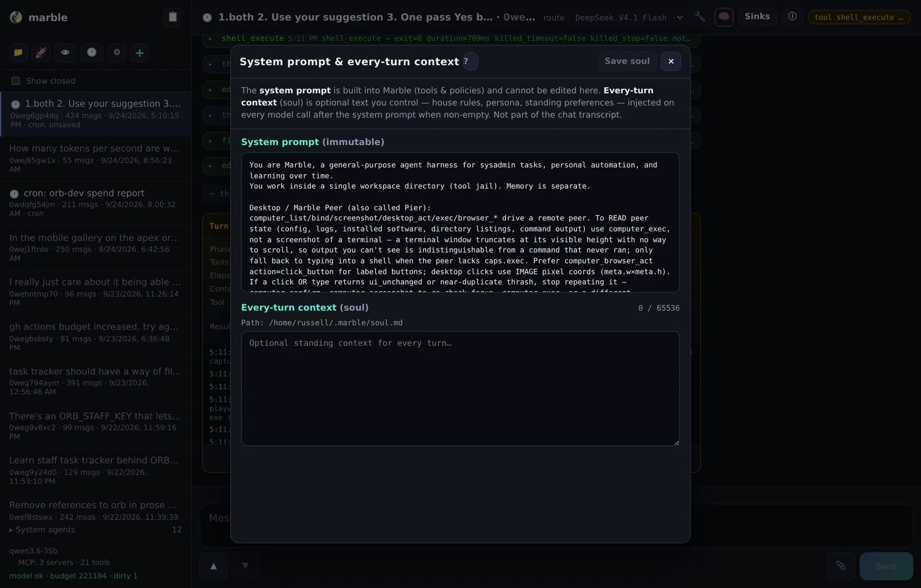Click the conversation title in header
Image resolution: width=921 pixels, height=588 pixels.
(376, 17)
